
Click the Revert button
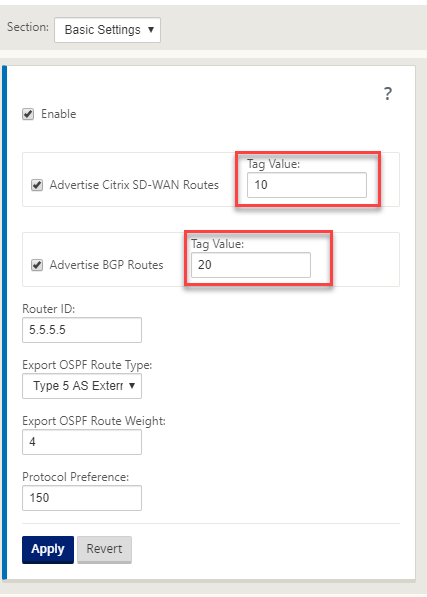coord(104,549)
